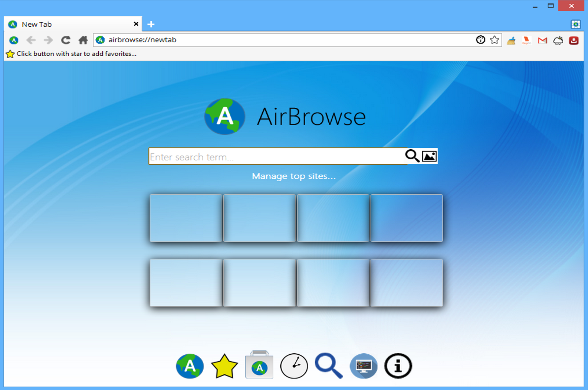This screenshot has height=390, width=588.
Task: Open About via the info icon
Action: [x=398, y=366]
